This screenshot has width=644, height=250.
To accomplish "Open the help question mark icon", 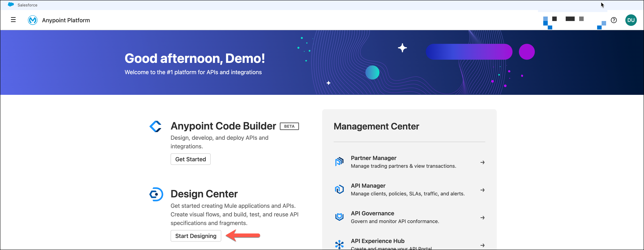I will click(x=614, y=20).
